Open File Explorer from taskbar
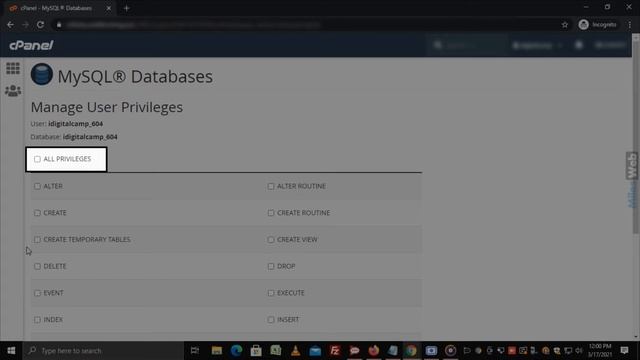The image size is (640, 360). 217,351
